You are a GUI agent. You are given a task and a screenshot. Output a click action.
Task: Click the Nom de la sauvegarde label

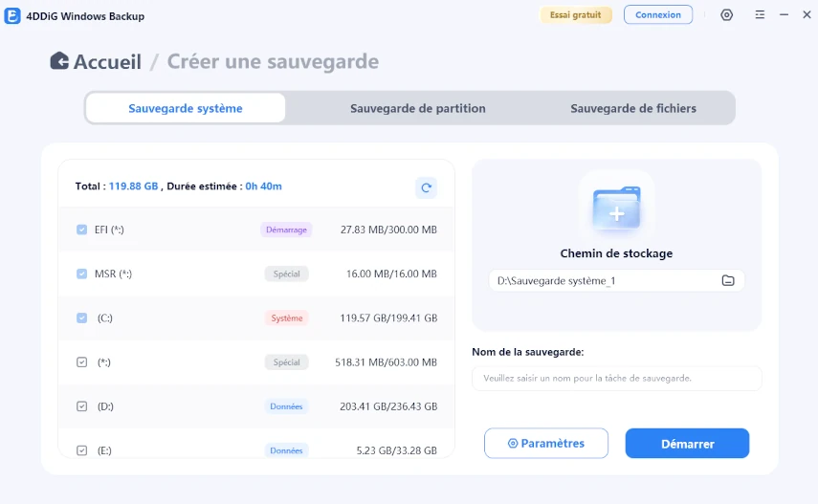[527, 352]
